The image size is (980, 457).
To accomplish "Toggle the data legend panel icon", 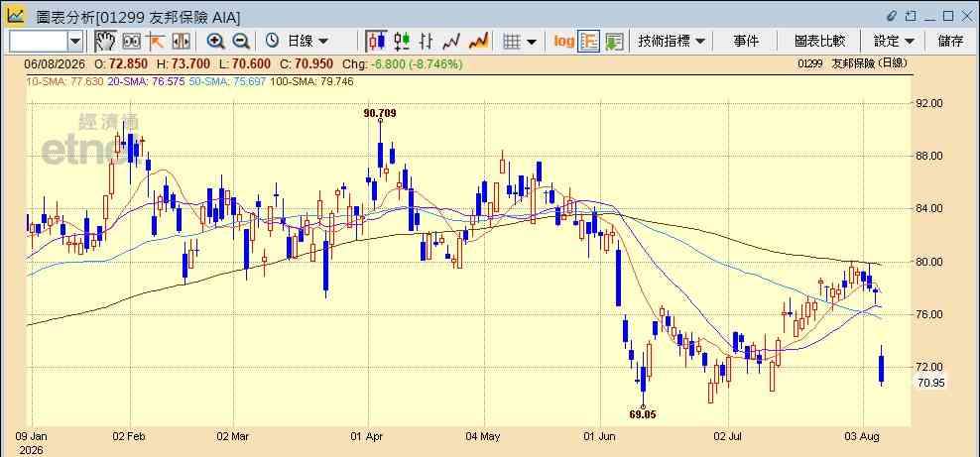I will click(589, 42).
